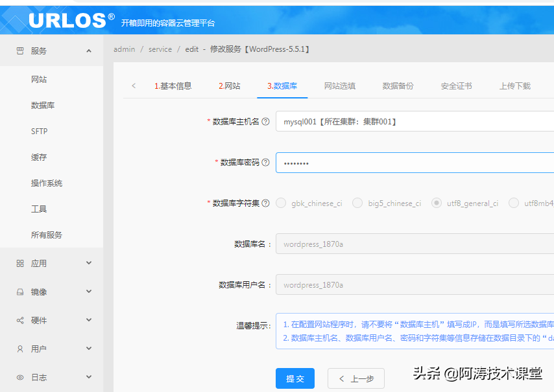Image resolution: width=554 pixels, height=392 pixels.
Task: Select gbk_chinese_ci charset radio
Action: point(281,203)
